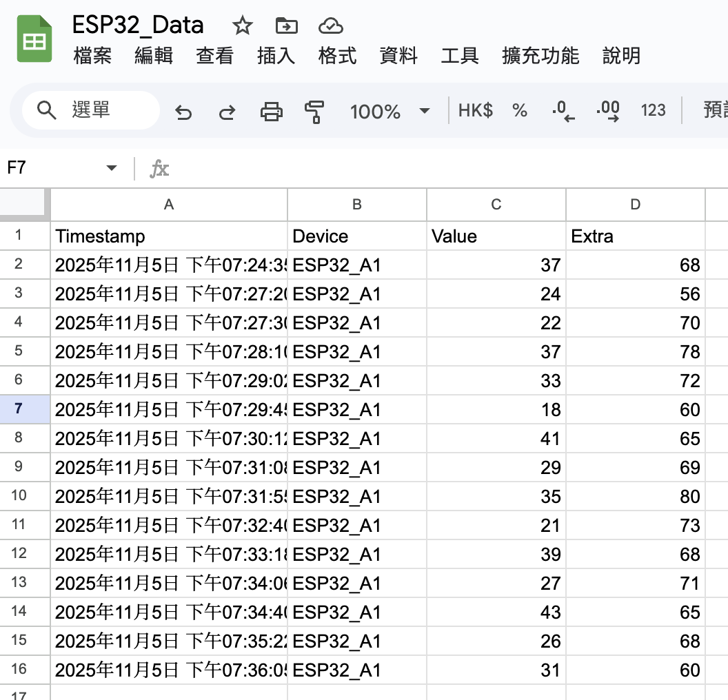Viewport: 728px width, 700px height.
Task: Open the name box dropdown
Action: pos(111,167)
